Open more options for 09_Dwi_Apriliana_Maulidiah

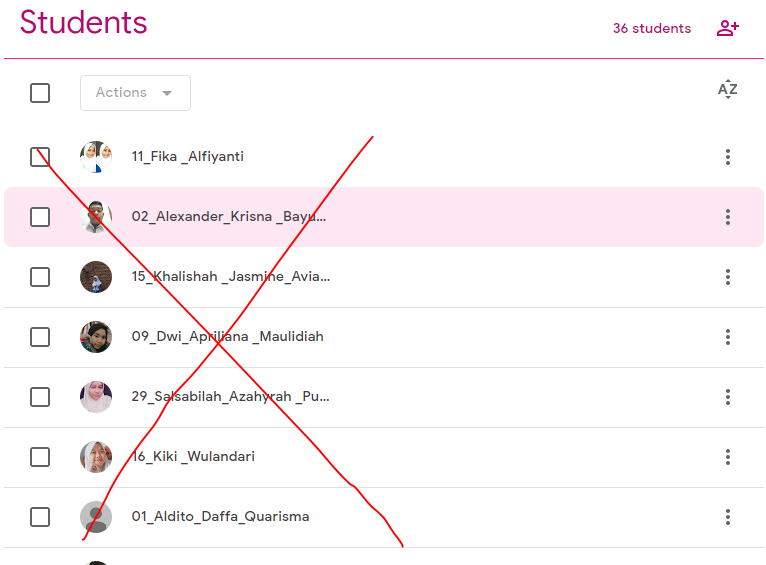(727, 337)
